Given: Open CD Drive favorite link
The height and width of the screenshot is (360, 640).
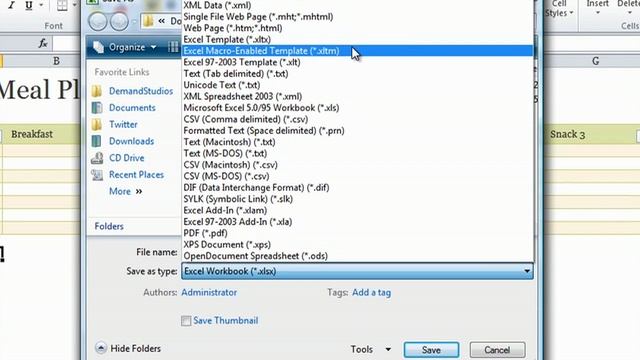Looking at the screenshot, I should 127,158.
